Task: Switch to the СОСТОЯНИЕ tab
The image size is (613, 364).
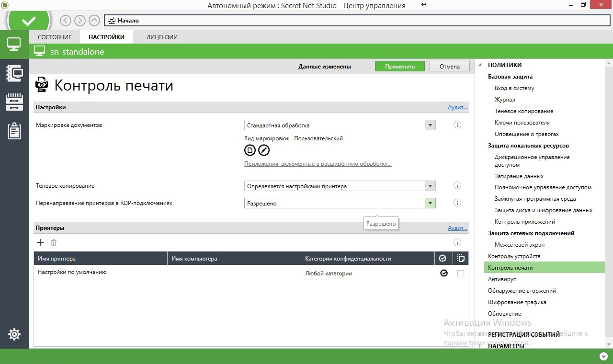Action: (55, 37)
